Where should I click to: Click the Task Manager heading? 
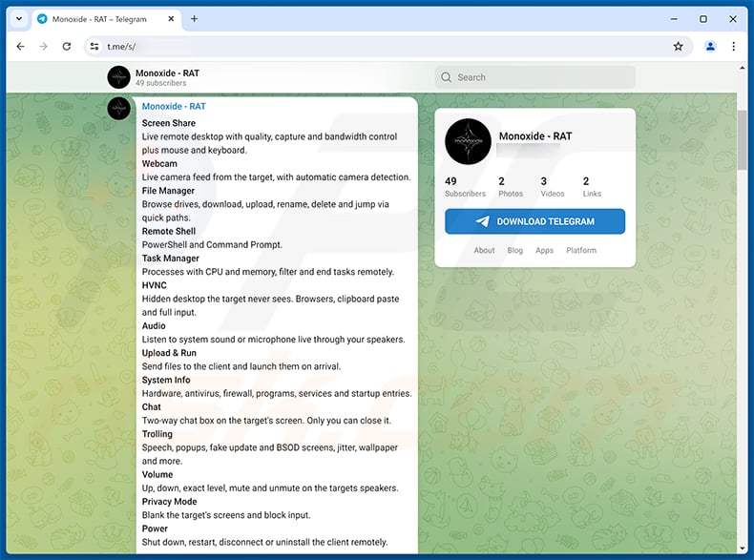point(170,259)
